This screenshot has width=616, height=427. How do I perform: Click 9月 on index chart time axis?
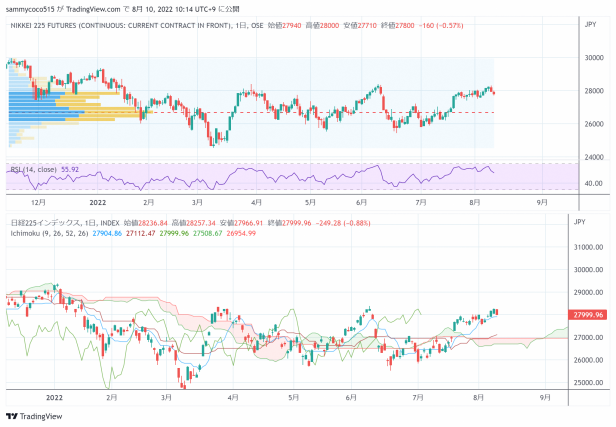coord(545,398)
